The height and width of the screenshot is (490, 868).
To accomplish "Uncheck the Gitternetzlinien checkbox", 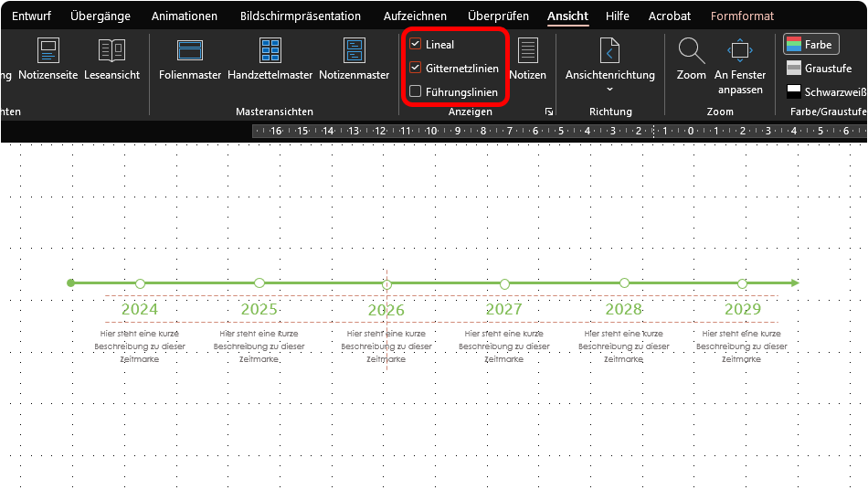I will pyautogui.click(x=415, y=68).
